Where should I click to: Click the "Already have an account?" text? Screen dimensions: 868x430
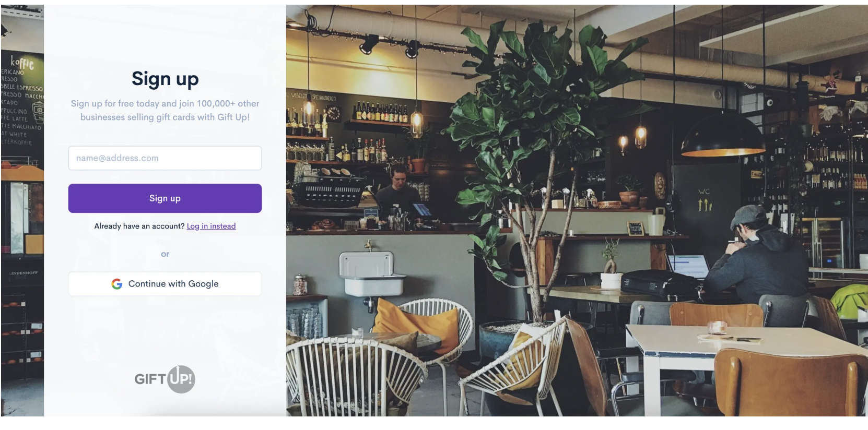139,226
